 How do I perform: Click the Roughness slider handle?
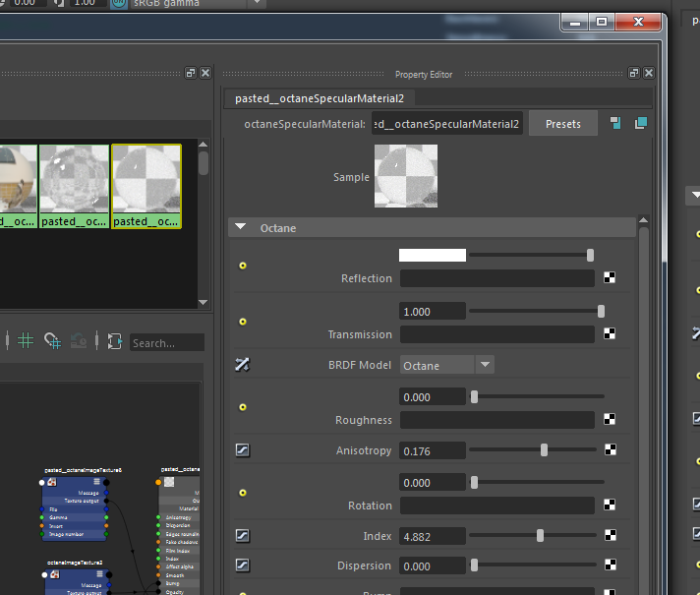[474, 396]
